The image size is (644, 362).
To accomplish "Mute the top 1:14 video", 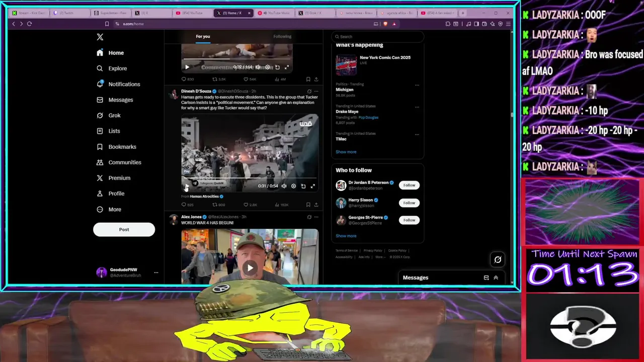I will pos(258,67).
